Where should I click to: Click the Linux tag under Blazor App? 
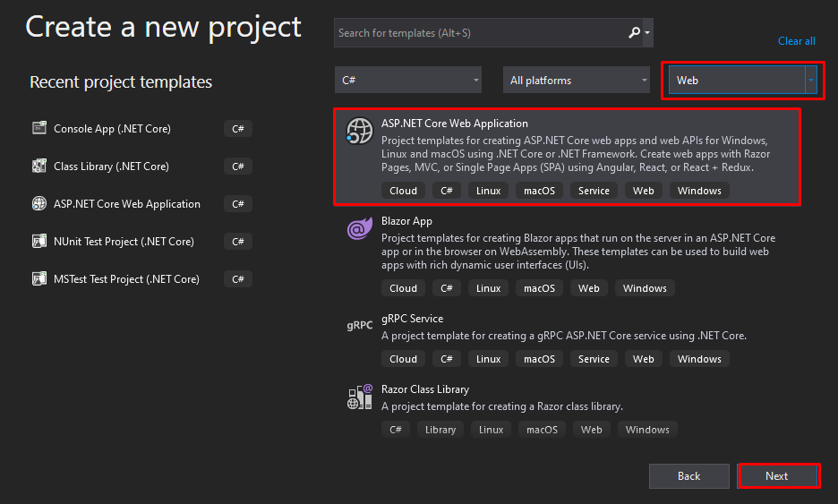(488, 288)
